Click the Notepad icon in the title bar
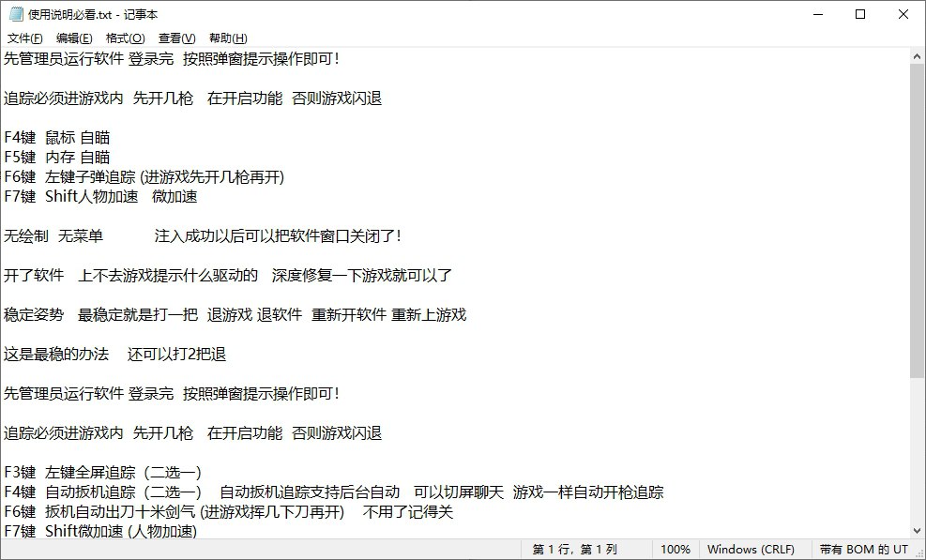926x560 pixels. click(15, 14)
